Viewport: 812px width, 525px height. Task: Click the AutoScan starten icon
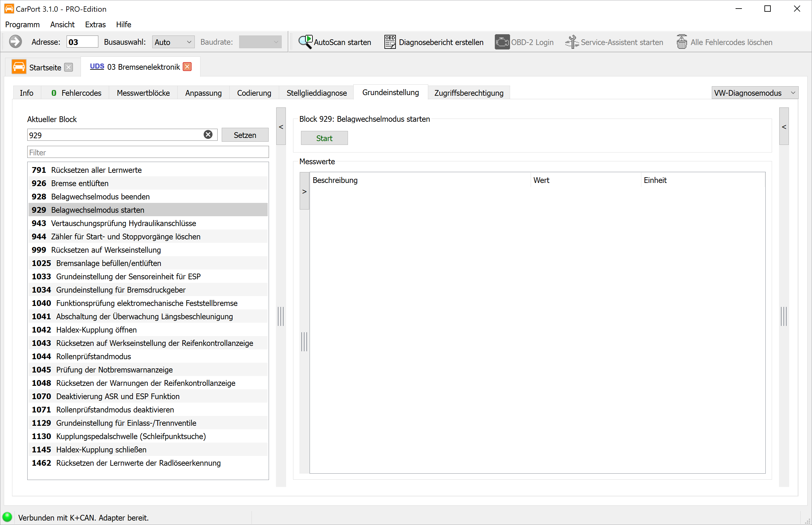pos(305,42)
